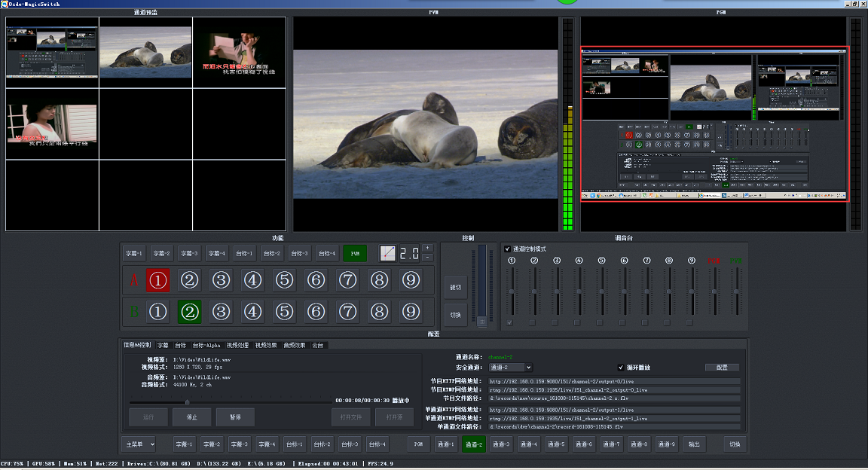Open the 台标-Alpha tab
Screen dimensions: 868x470
206,346
